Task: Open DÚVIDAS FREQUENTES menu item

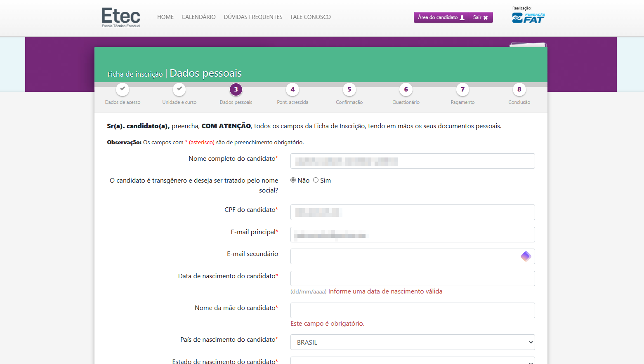Action: (x=253, y=17)
